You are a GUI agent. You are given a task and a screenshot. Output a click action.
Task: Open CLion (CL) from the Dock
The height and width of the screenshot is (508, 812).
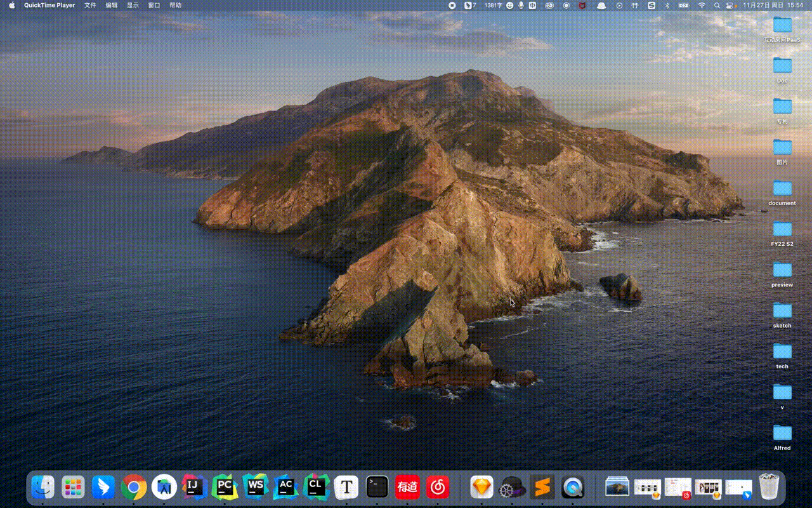316,487
